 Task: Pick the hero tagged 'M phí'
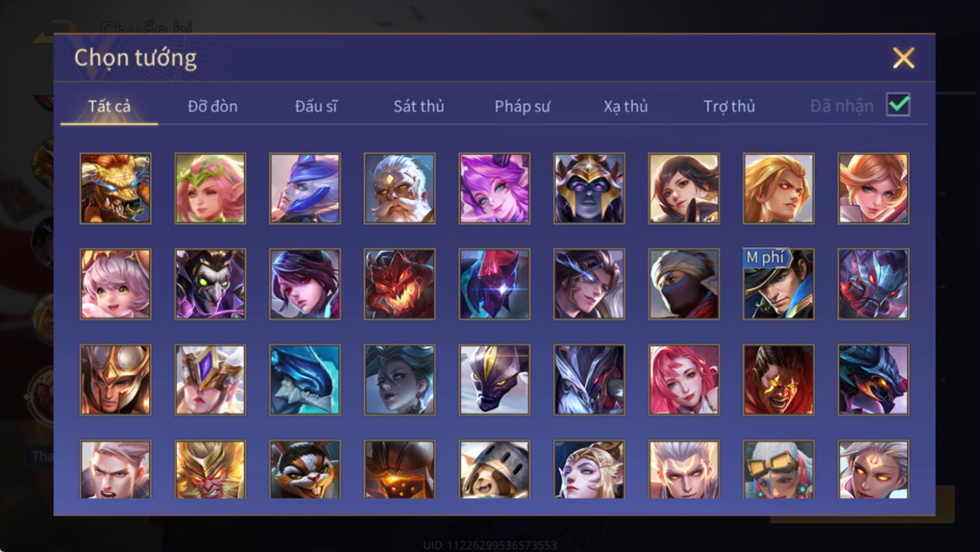778,284
